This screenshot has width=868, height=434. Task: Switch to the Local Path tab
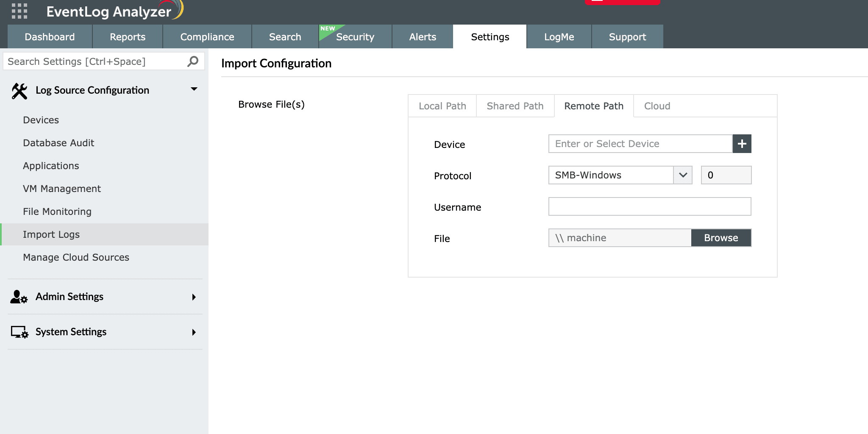click(442, 106)
